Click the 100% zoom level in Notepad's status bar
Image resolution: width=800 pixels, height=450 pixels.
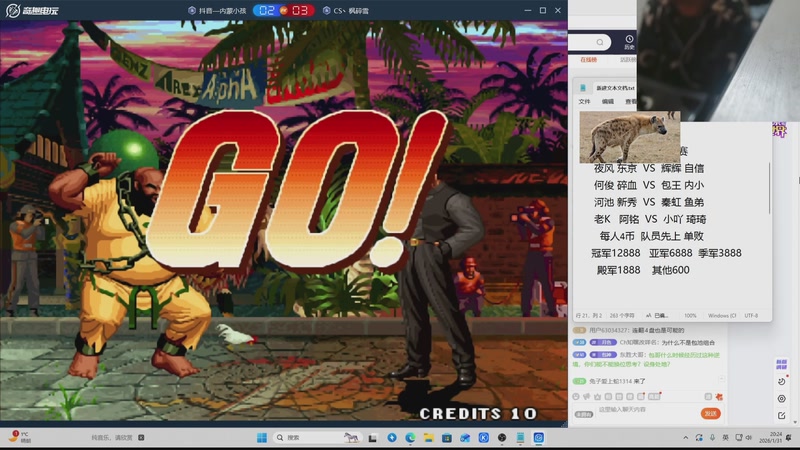[690, 316]
